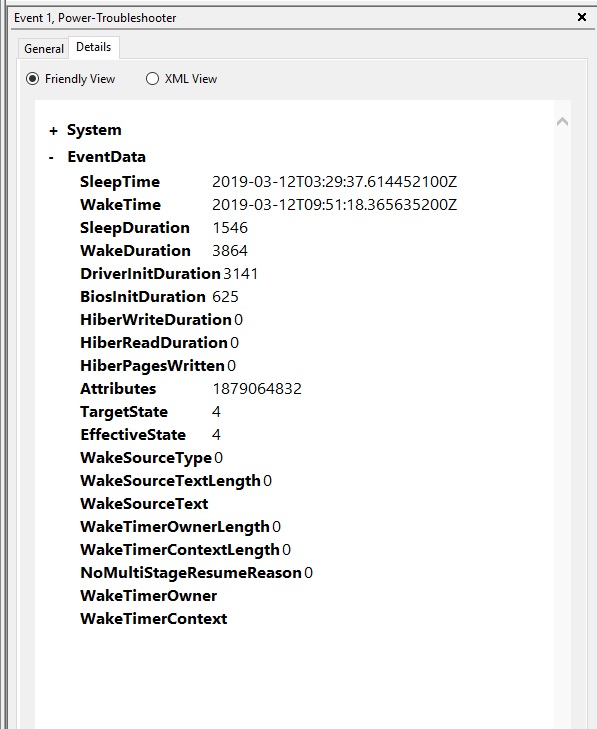Select the WakeTime timestamp value
Viewport: 597px width, 729px height.
point(334,205)
